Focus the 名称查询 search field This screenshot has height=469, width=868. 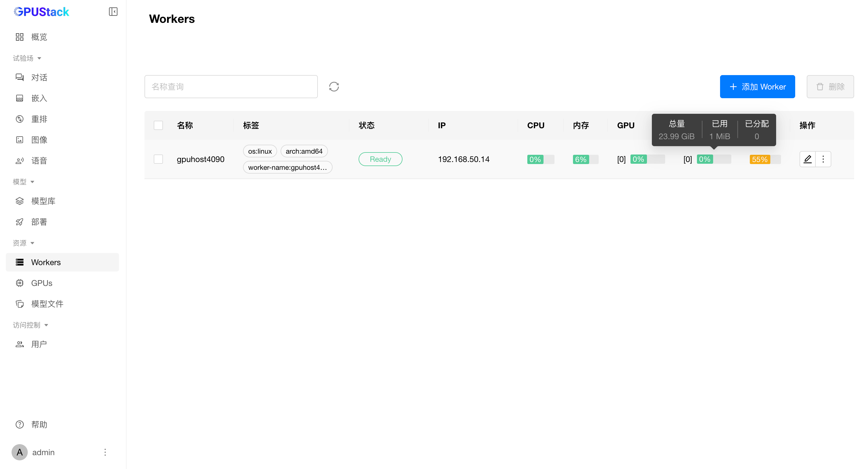coord(231,87)
